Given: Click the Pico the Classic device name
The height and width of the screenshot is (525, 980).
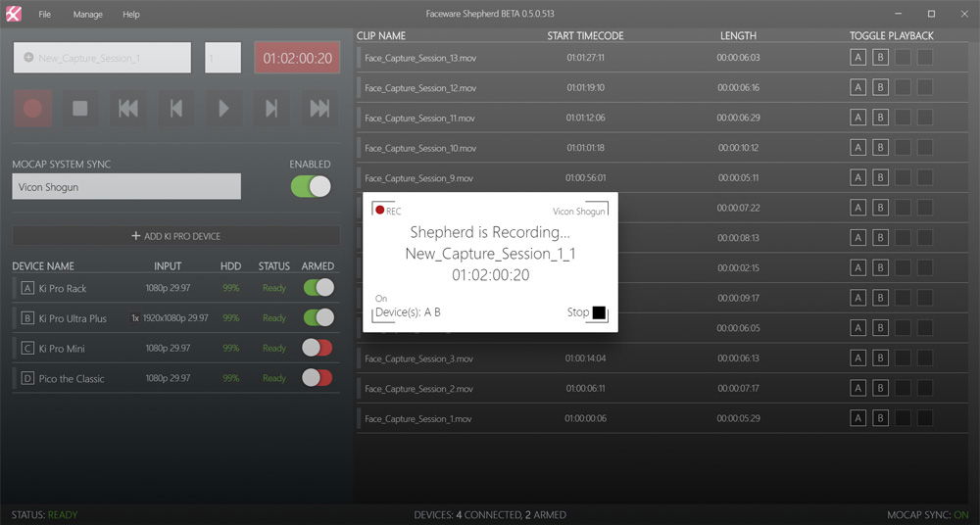Looking at the screenshot, I should coord(72,378).
